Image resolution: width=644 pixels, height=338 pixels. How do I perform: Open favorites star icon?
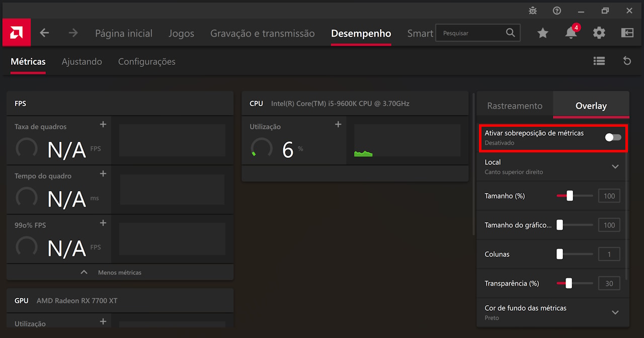coord(542,33)
